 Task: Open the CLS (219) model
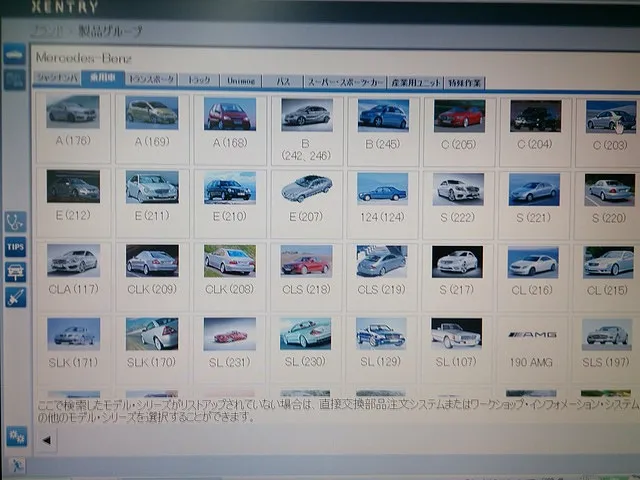pyautogui.click(x=382, y=278)
